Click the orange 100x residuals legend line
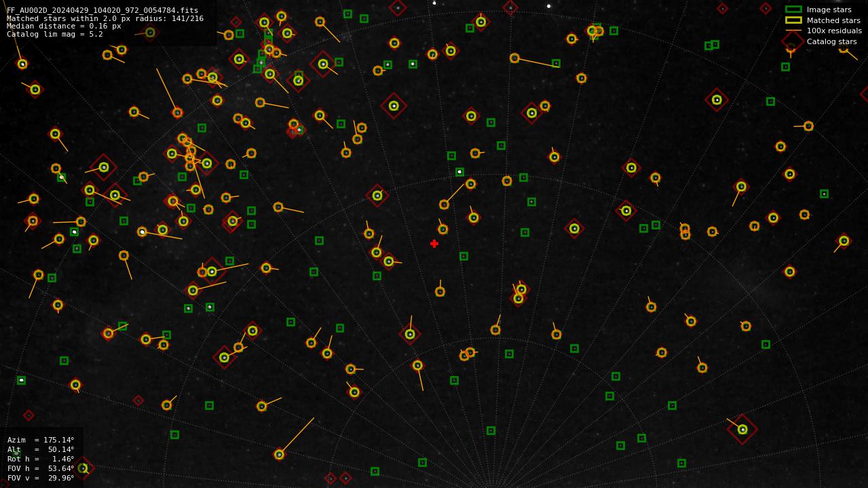This screenshot has height=488, width=868. tap(793, 31)
